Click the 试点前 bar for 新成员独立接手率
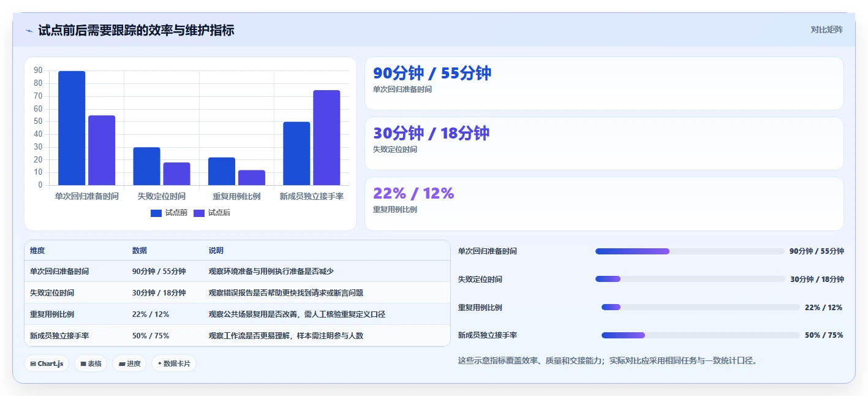This screenshot has width=868, height=396. click(296, 153)
